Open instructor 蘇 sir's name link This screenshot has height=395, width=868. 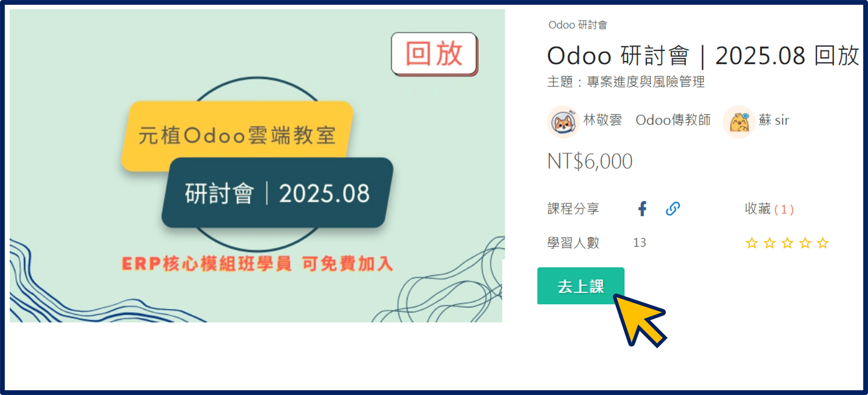point(774,120)
